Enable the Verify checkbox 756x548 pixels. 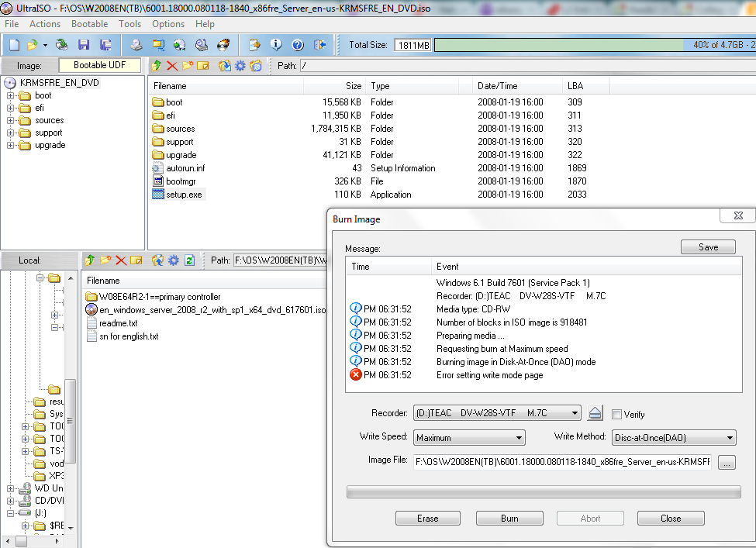616,415
